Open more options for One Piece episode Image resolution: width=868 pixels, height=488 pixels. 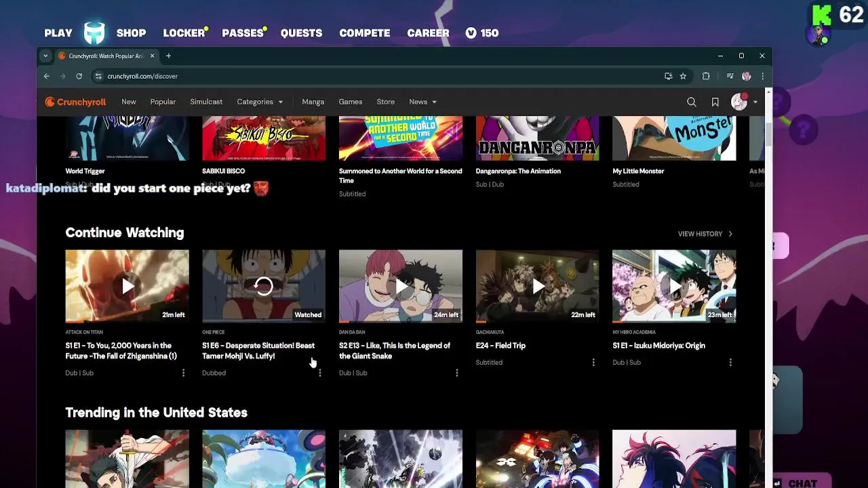[x=320, y=373]
